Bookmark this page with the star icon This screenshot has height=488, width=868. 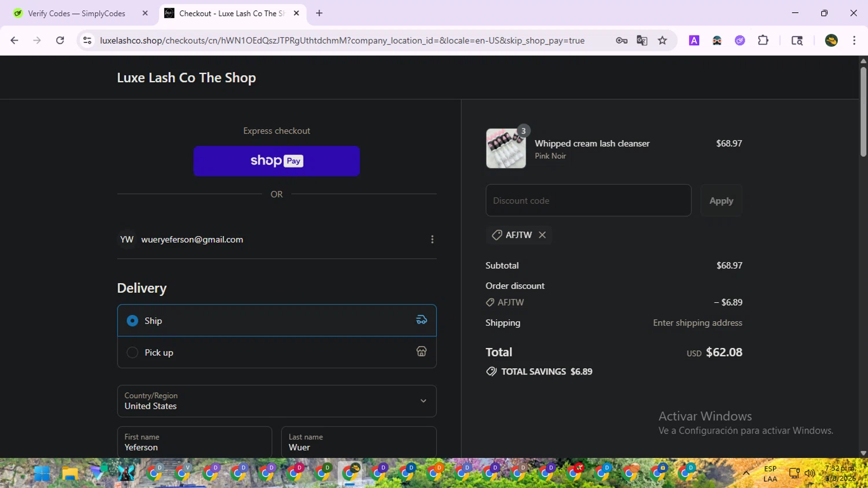tap(663, 41)
